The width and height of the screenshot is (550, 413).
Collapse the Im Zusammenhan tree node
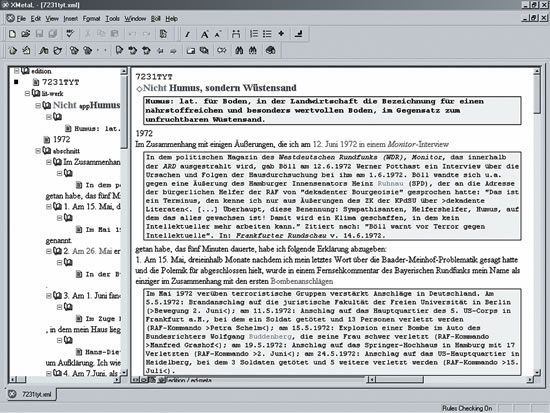49,162
